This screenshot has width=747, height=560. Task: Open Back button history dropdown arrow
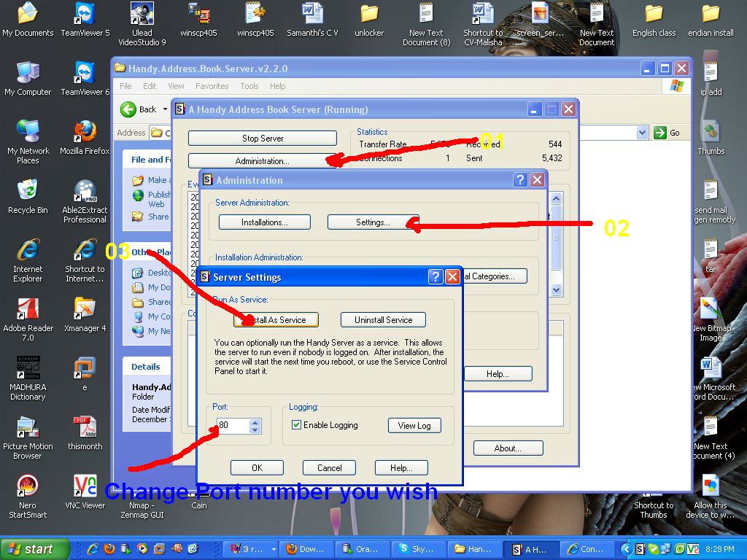[x=165, y=109]
